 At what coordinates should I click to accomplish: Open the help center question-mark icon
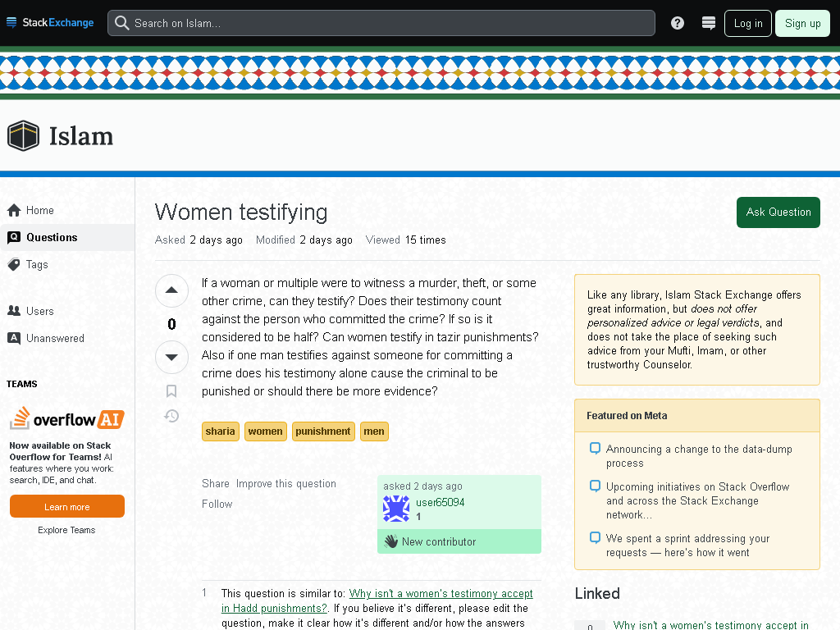(677, 23)
